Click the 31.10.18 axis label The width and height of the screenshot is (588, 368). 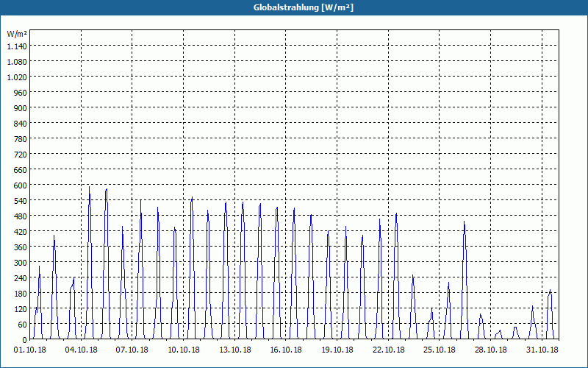[542, 350]
